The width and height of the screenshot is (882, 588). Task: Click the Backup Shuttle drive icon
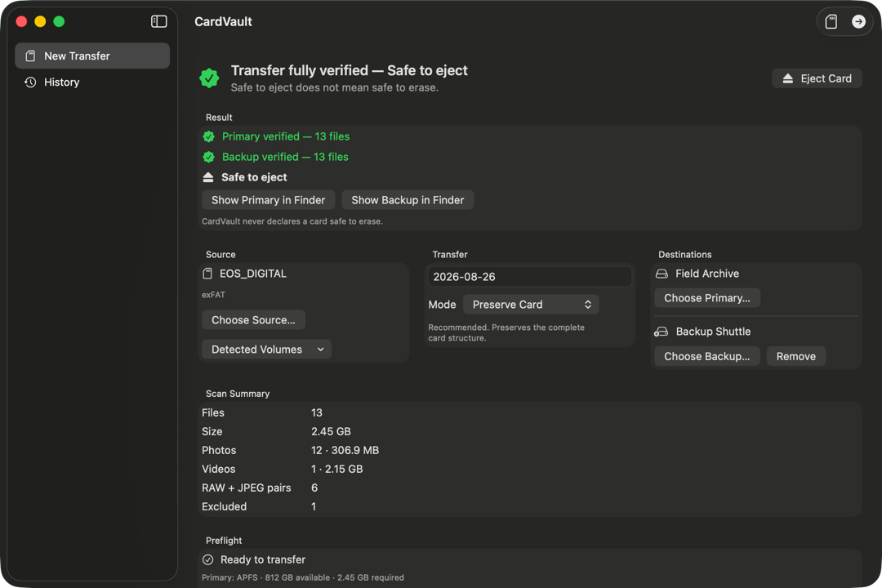(x=661, y=332)
